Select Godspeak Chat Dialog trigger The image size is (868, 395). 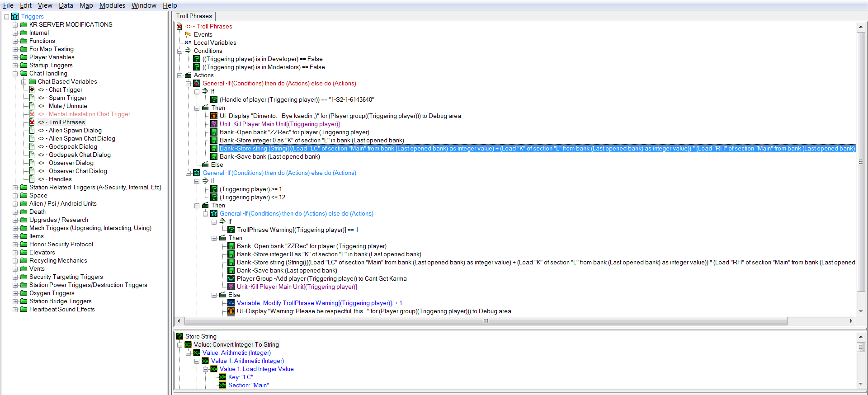(x=75, y=155)
